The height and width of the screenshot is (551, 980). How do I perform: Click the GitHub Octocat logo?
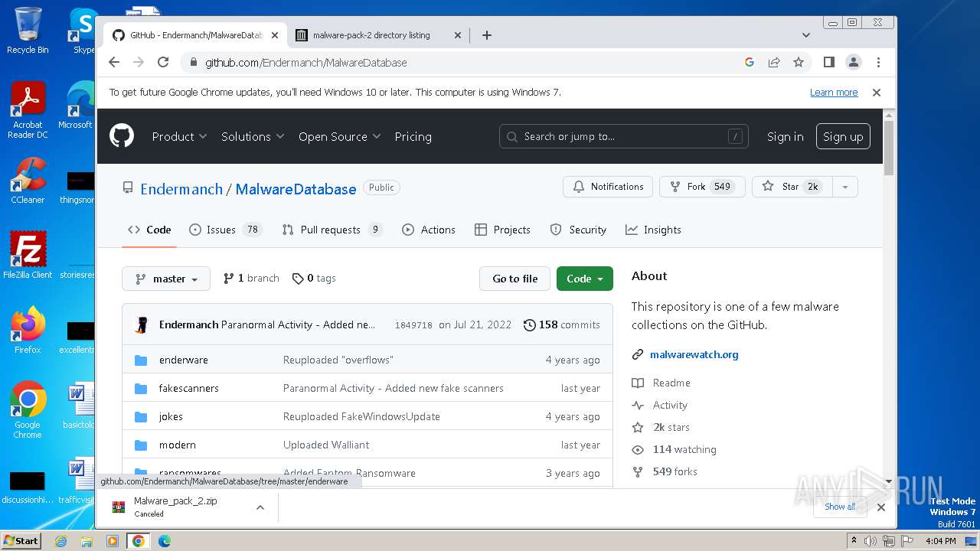tap(122, 136)
